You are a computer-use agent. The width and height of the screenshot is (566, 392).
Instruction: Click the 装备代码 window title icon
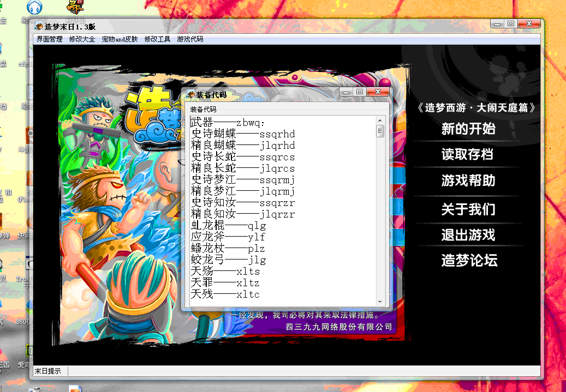[191, 95]
